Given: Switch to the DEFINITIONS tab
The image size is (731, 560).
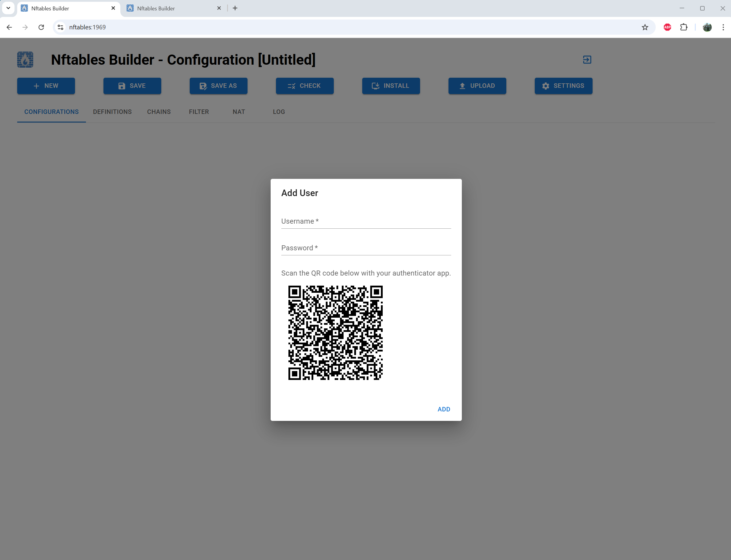Looking at the screenshot, I should point(112,112).
